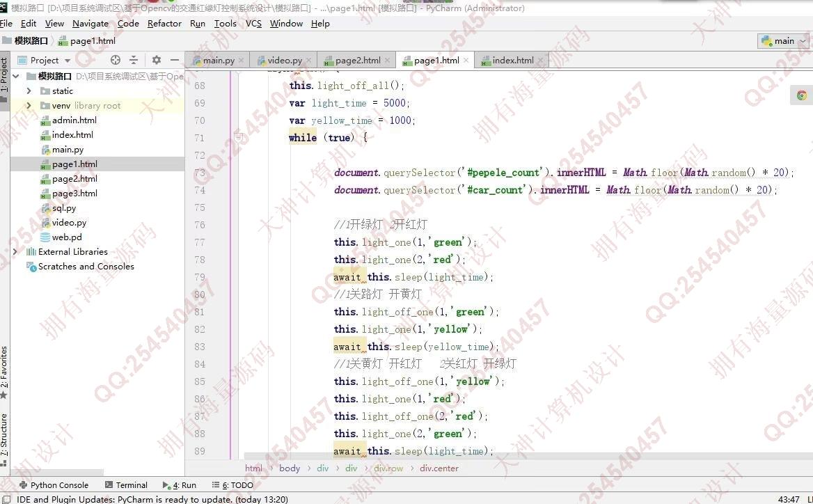Screen dimensions: 813x504
Task: Open the Terminal tool window
Action: 126,485
